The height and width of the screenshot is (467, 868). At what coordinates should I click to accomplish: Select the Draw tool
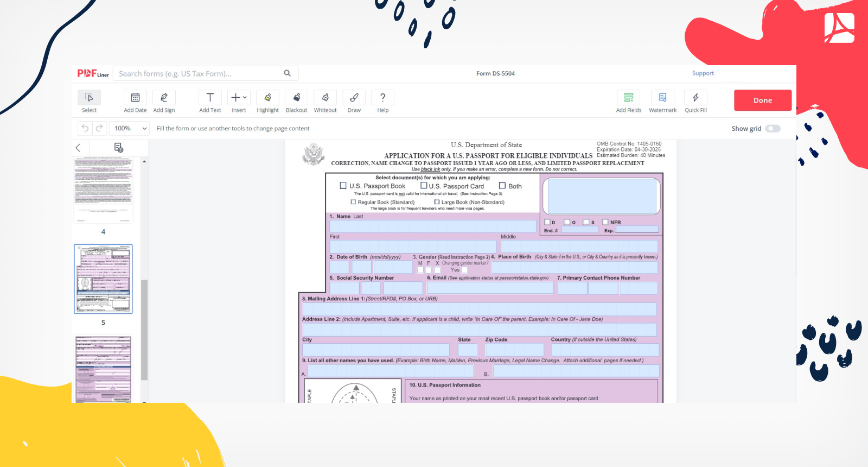coord(354,98)
